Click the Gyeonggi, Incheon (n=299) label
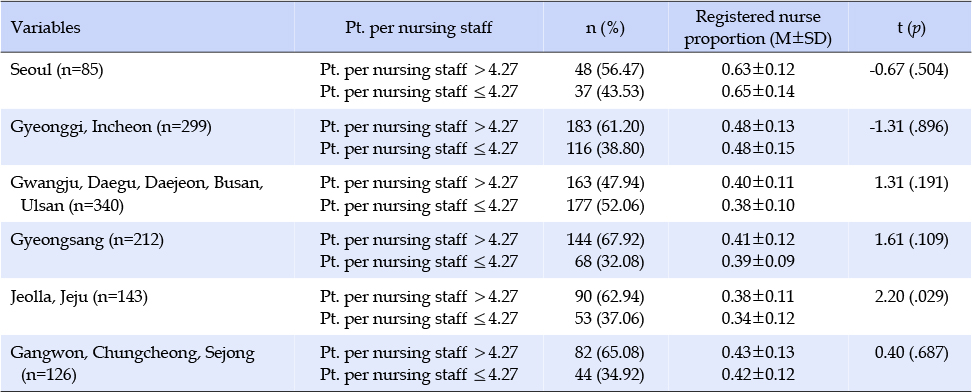 [x=112, y=127]
